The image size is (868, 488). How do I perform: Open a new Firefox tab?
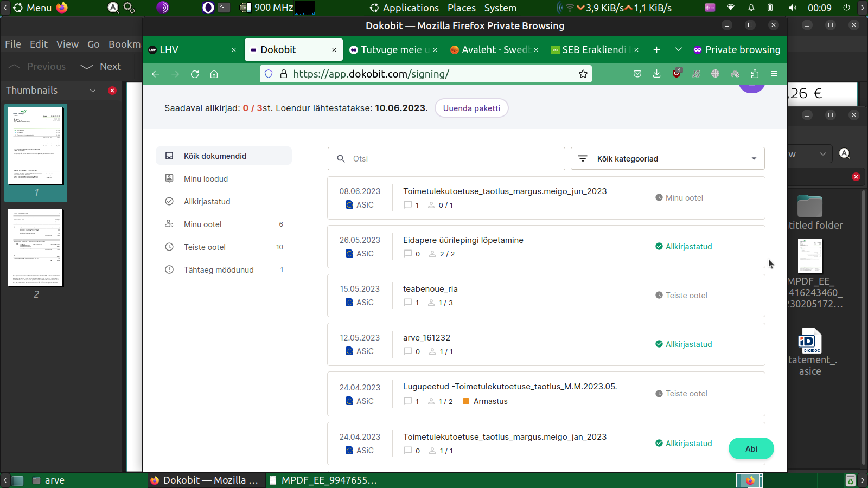pyautogui.click(x=656, y=50)
